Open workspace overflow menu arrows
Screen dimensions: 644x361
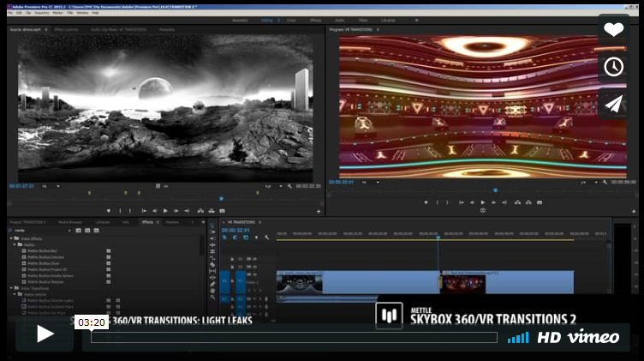416,20
